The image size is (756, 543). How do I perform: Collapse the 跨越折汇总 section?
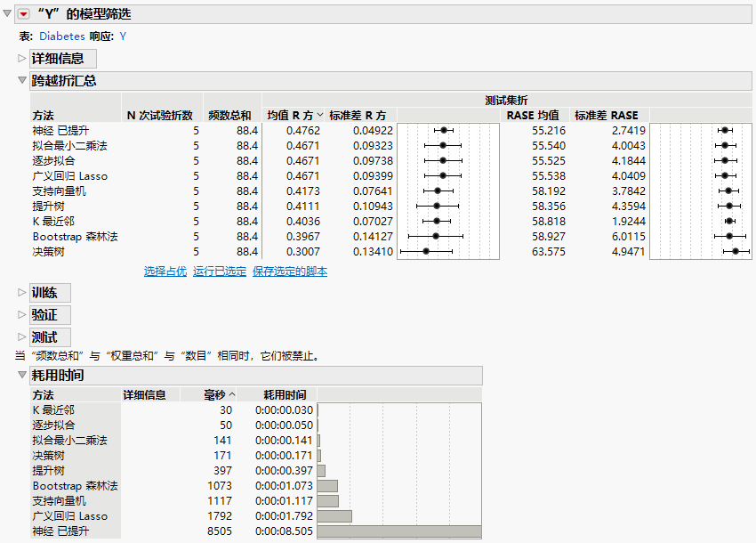[21, 80]
